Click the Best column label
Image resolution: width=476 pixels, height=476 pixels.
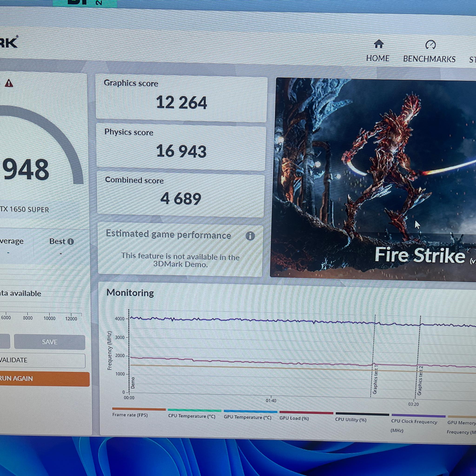[57, 241]
